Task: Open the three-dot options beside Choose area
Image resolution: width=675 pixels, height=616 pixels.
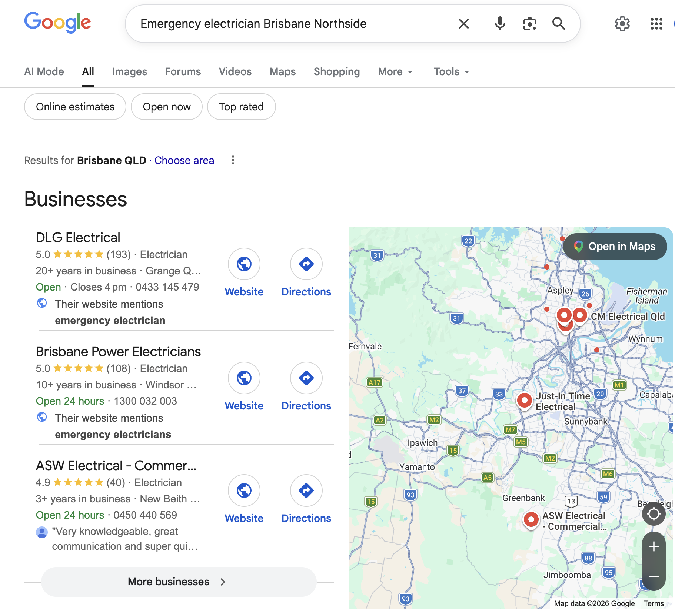Action: pos(233,160)
